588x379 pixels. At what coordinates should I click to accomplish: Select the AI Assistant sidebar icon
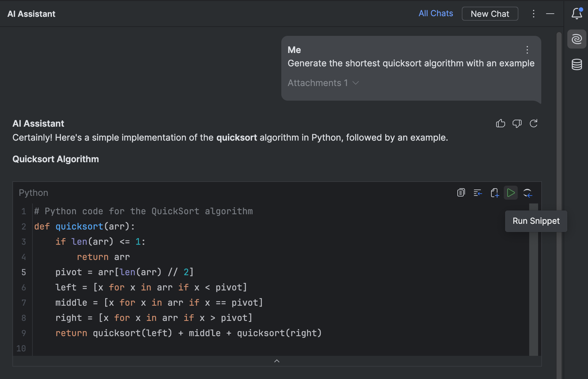pyautogui.click(x=577, y=39)
